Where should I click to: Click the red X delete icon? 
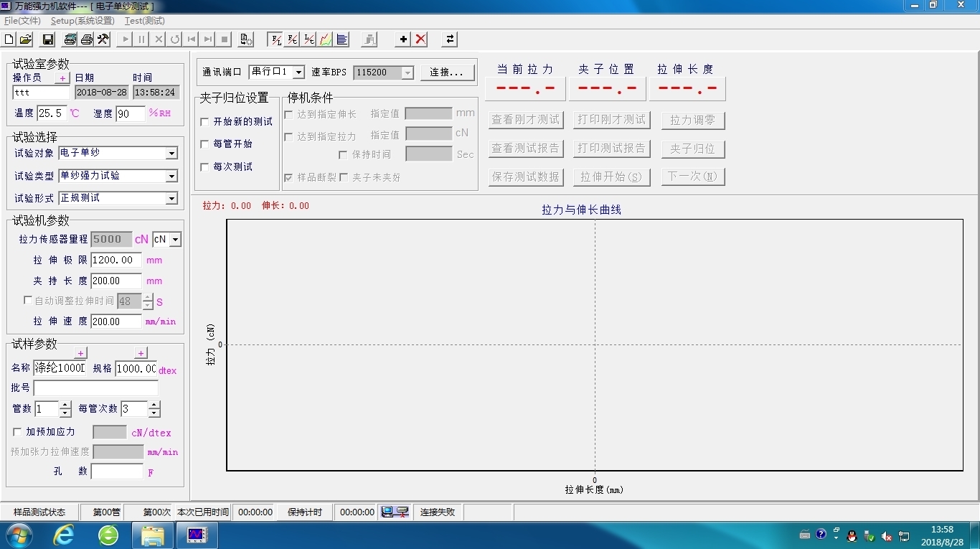(x=421, y=39)
